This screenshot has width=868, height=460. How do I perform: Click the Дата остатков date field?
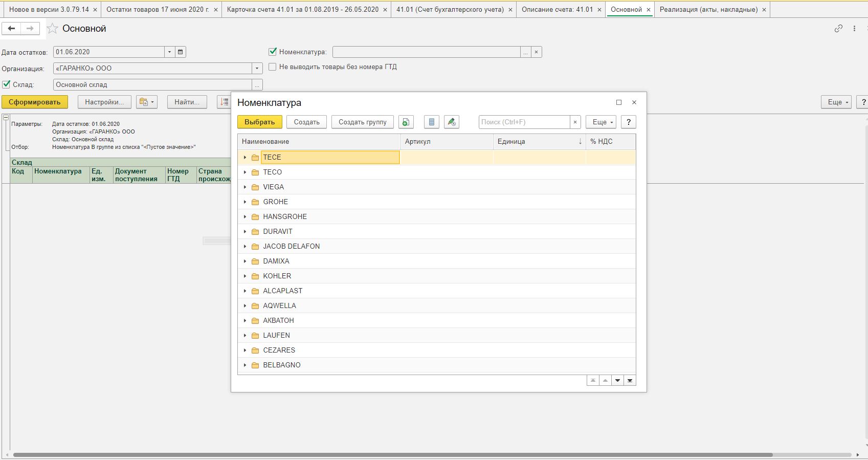coord(109,52)
